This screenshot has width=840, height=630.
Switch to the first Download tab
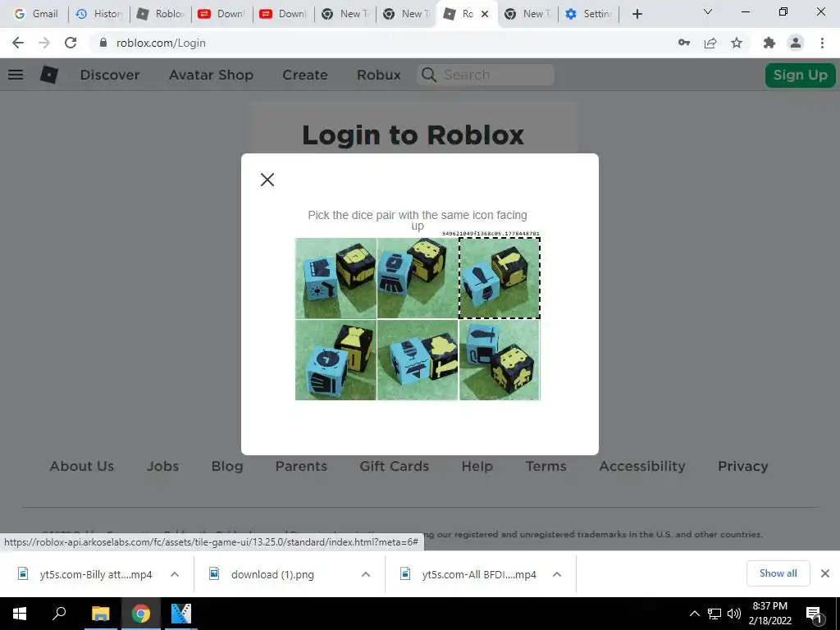(221, 14)
